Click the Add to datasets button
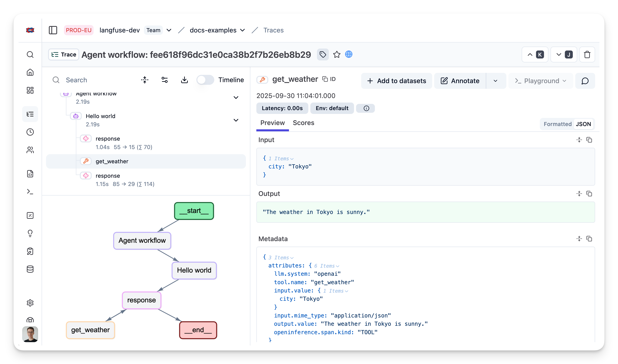618x364 pixels. pos(396,81)
